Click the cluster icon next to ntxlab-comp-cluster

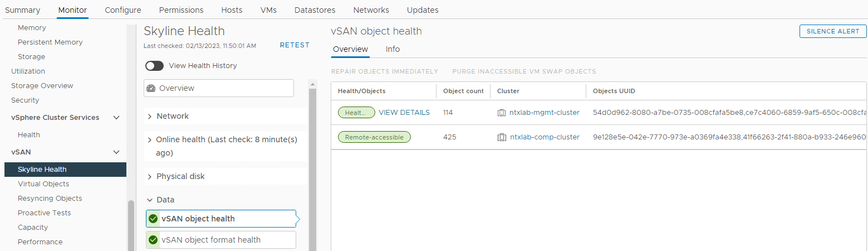pyautogui.click(x=502, y=137)
